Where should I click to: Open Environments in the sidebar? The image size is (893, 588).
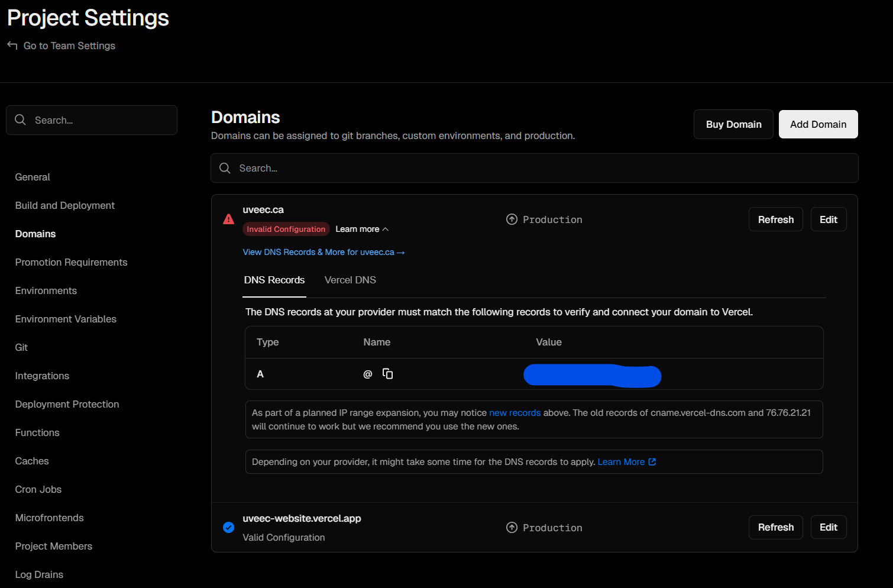click(x=46, y=291)
